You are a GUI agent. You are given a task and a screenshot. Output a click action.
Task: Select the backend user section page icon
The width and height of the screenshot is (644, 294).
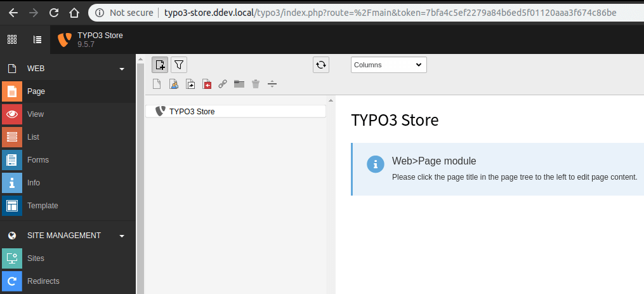173,84
